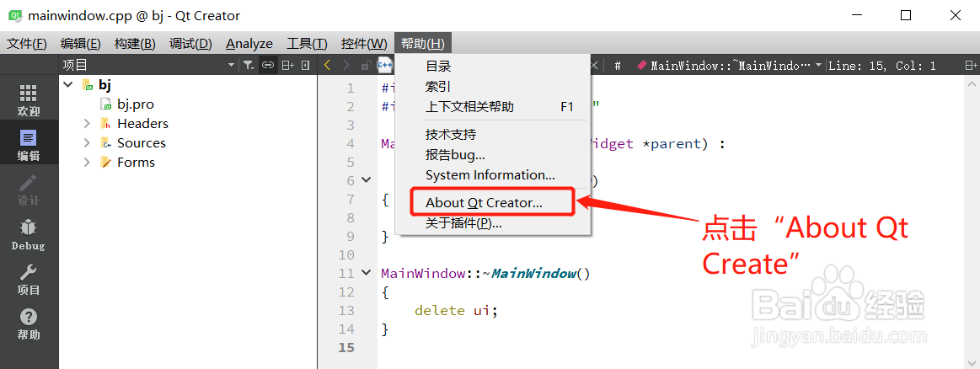Click About Qt Creator... menu entry
The height and width of the screenshot is (369, 980).
click(492, 203)
